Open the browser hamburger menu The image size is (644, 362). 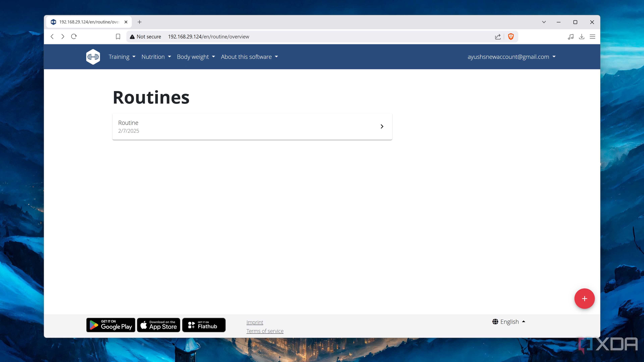pyautogui.click(x=593, y=37)
